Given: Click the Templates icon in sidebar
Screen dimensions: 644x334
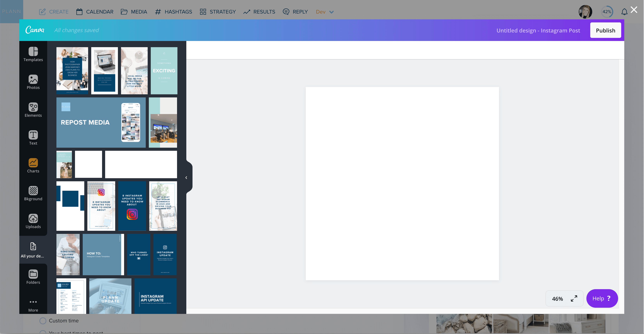Looking at the screenshot, I should pos(33,51).
